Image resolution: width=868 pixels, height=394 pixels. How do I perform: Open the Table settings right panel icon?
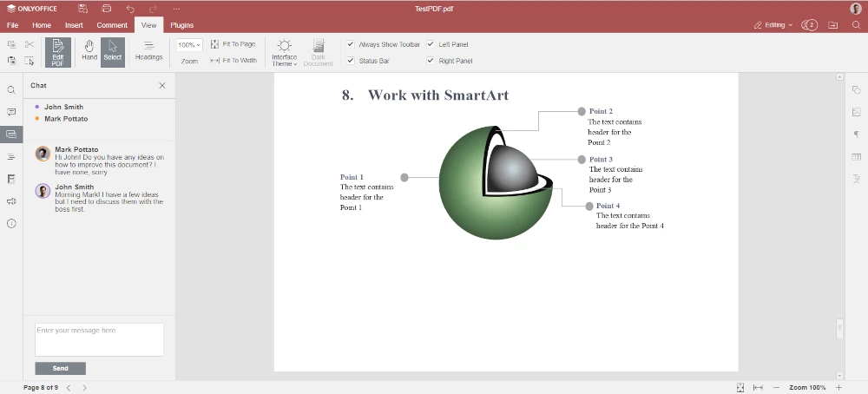[857, 157]
